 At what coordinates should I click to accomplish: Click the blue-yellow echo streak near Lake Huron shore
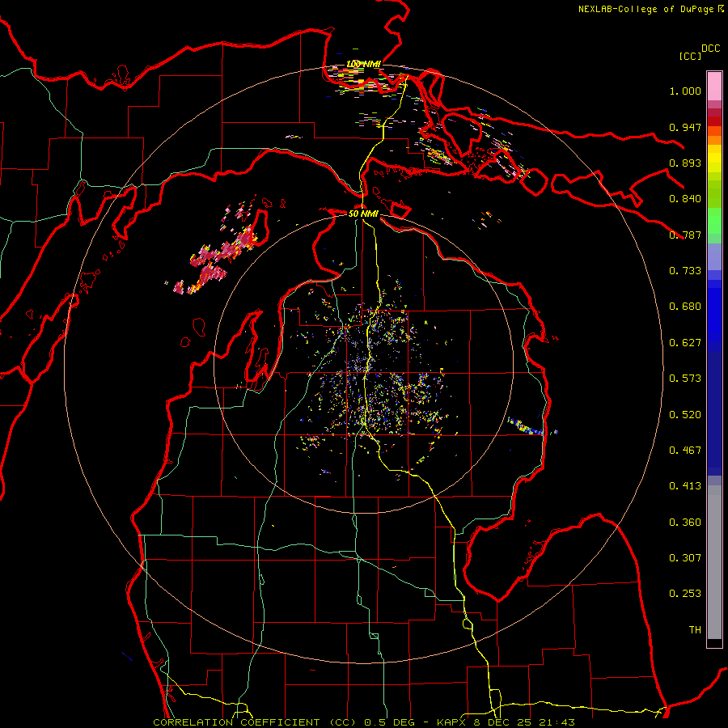[x=525, y=425]
